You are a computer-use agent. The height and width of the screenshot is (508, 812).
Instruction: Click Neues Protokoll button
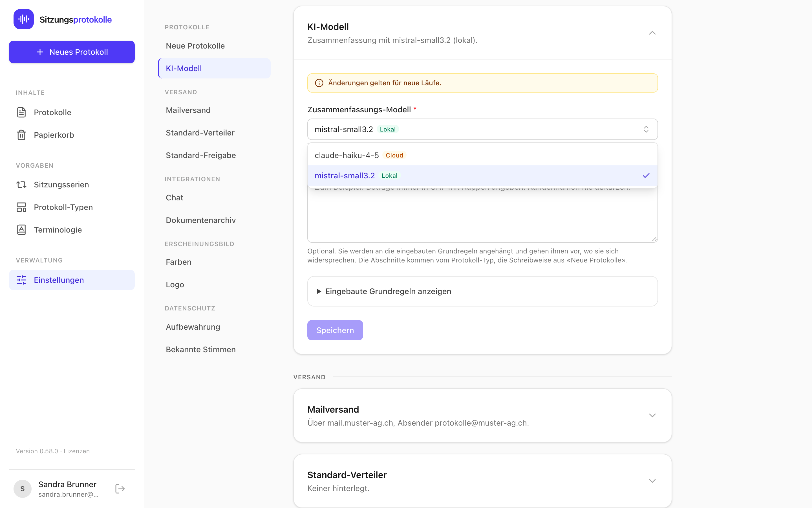[72, 52]
